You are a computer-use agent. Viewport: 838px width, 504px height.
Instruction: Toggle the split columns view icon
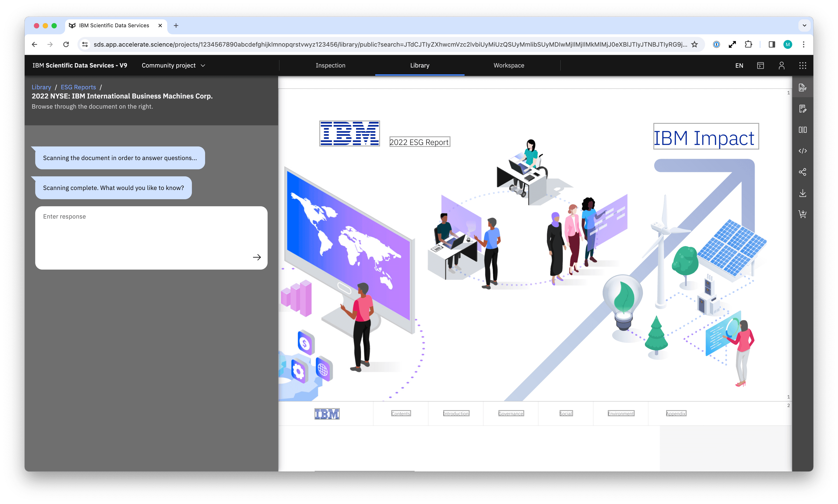(x=802, y=130)
